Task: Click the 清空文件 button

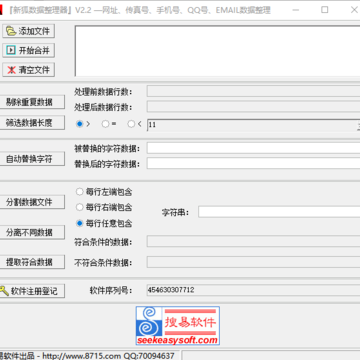Action: coord(29,70)
